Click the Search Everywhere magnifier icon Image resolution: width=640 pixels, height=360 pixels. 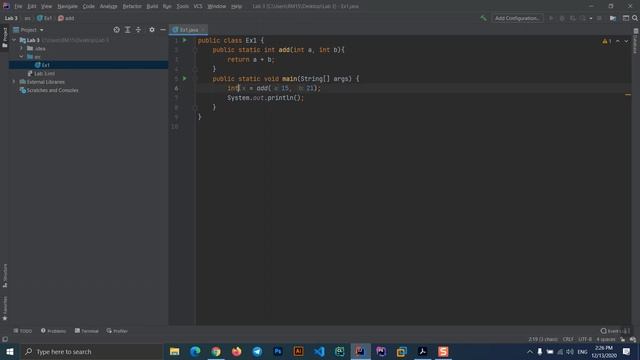(x=635, y=18)
